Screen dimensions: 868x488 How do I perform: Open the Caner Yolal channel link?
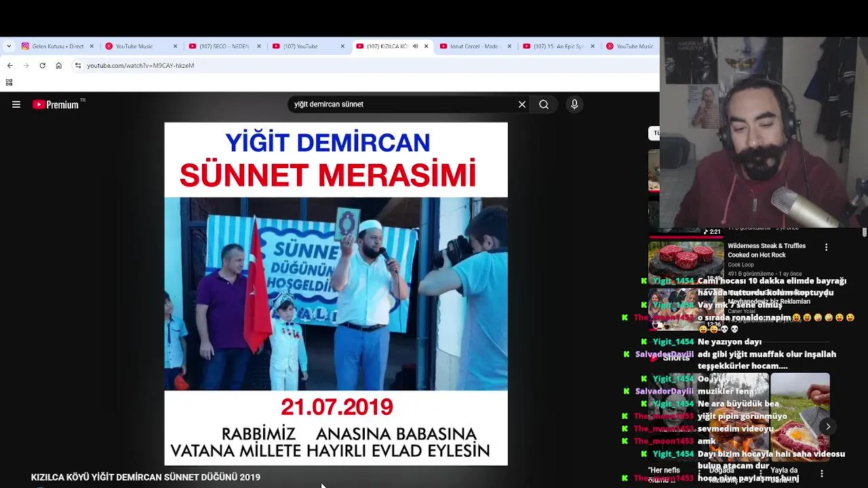coord(741,311)
